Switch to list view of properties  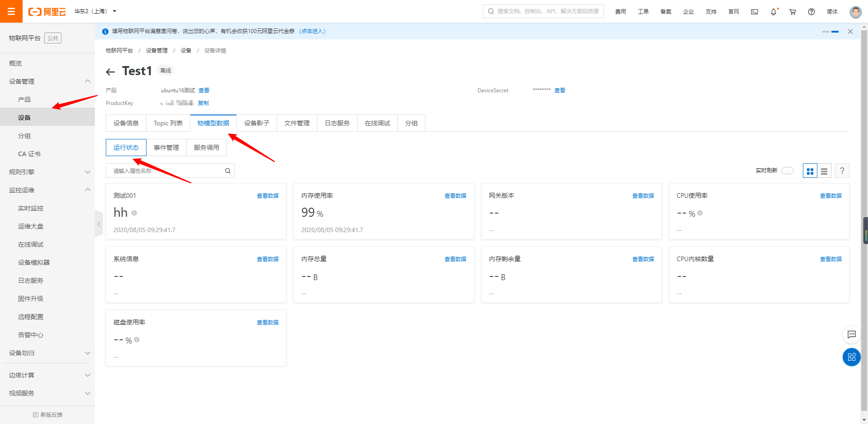coord(824,171)
